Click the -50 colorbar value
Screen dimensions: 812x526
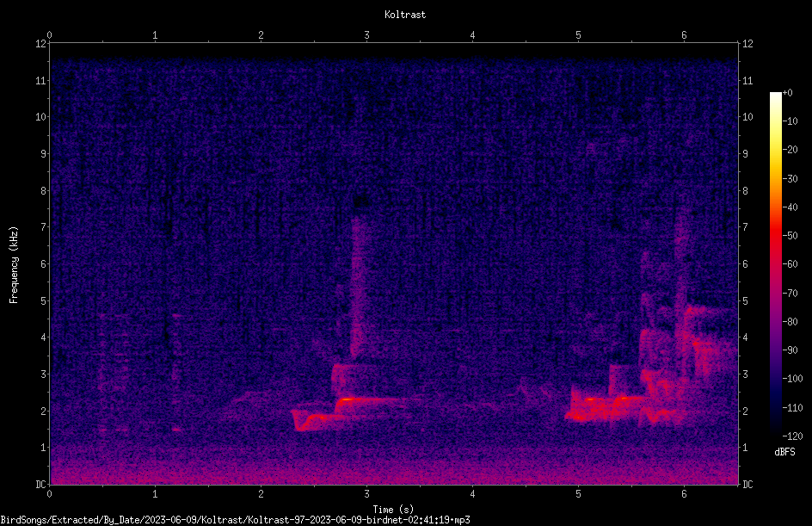(x=790, y=235)
